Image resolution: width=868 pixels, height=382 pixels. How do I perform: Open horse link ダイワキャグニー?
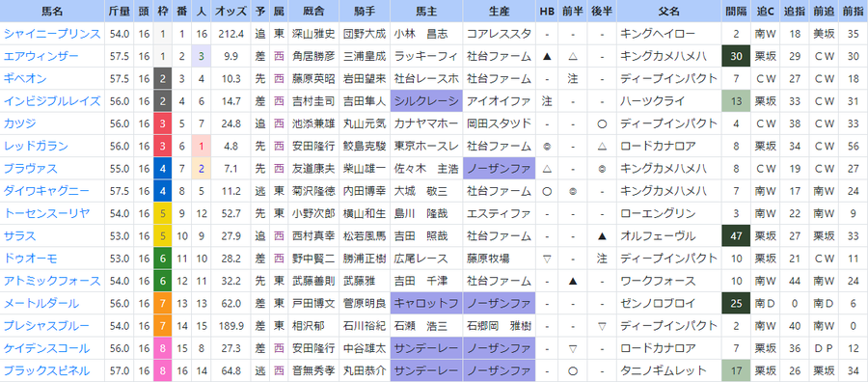(x=46, y=191)
